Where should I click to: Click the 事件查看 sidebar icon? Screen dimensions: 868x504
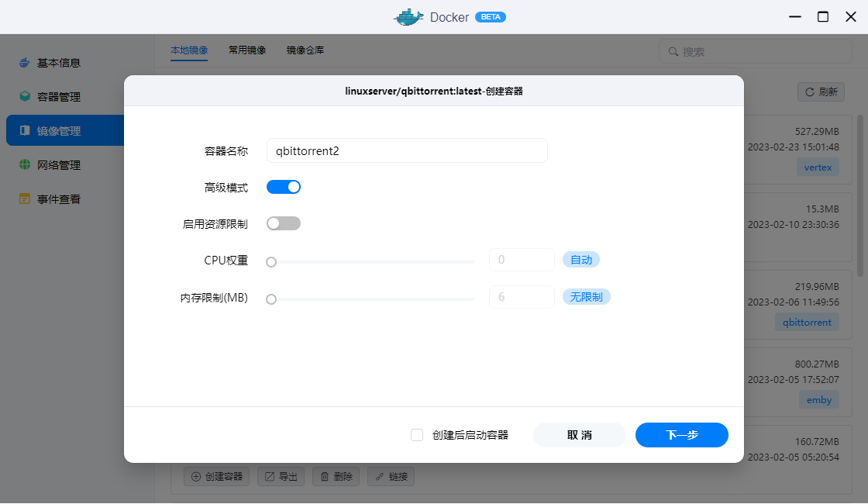coord(24,198)
